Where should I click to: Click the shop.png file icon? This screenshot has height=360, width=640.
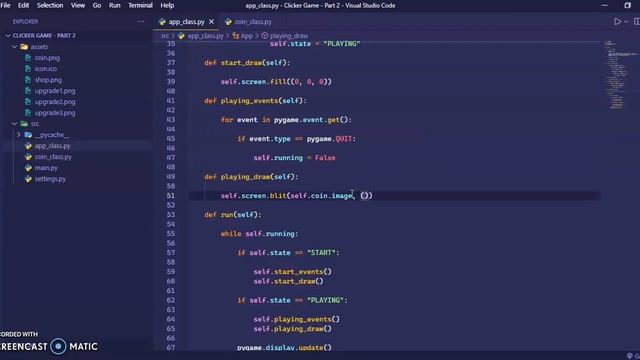pos(28,80)
